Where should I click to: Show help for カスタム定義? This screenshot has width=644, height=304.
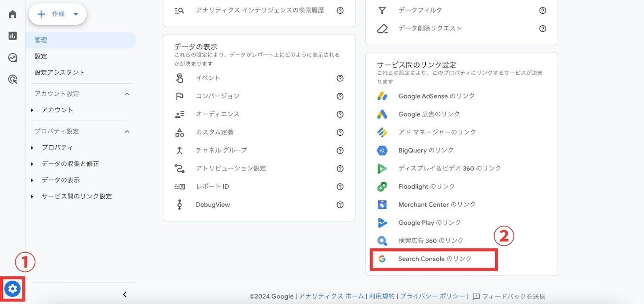click(x=340, y=132)
